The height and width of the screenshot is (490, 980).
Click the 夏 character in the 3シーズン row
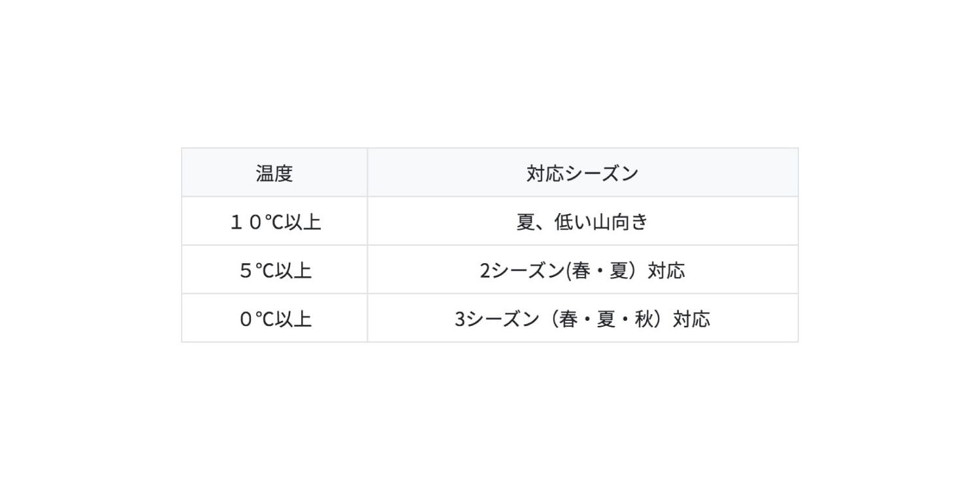pos(606,319)
